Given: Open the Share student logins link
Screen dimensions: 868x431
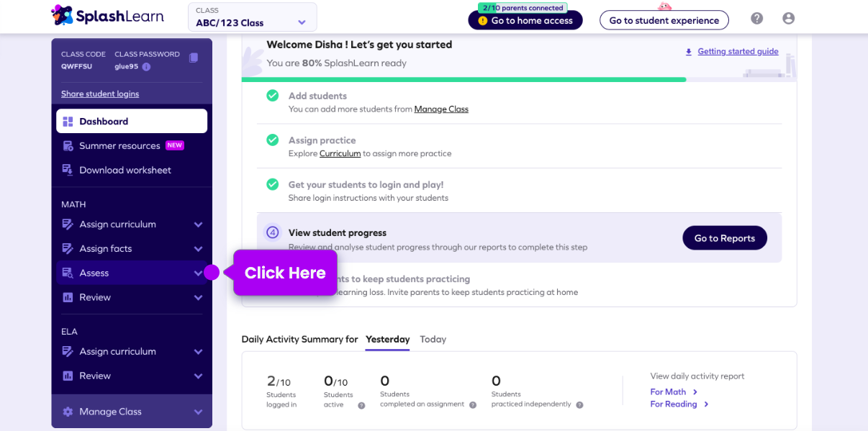Looking at the screenshot, I should click(x=100, y=94).
